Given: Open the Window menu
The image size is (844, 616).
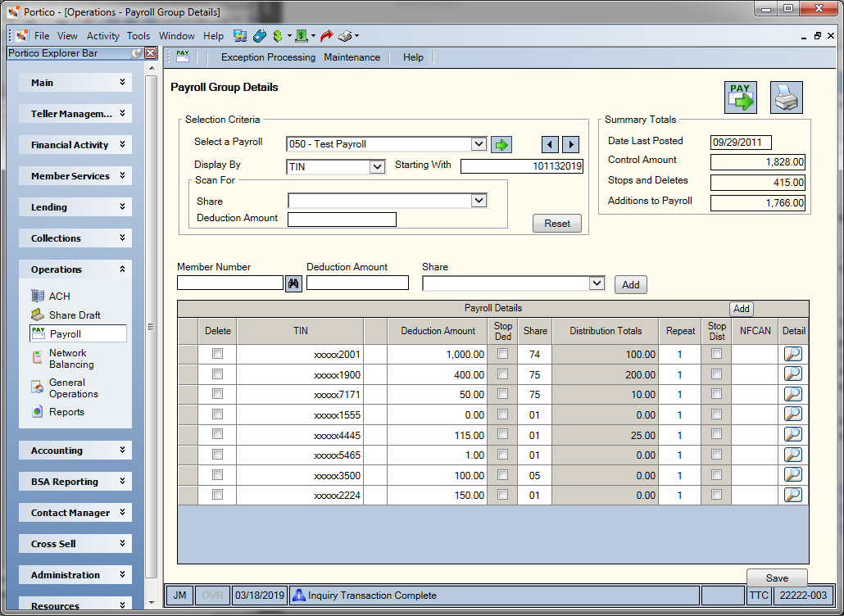Looking at the screenshot, I should 176,36.
